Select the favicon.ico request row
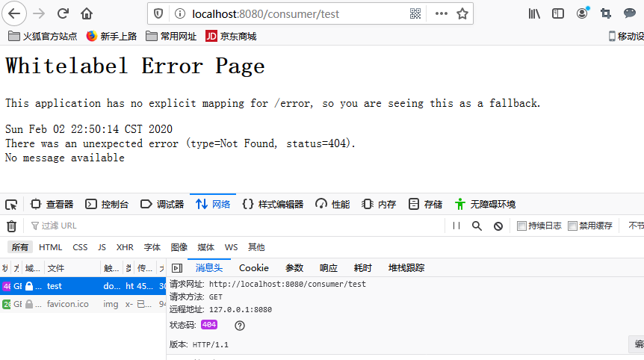 click(x=83, y=304)
